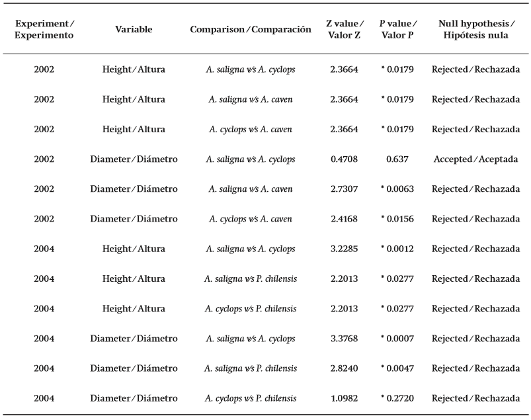
Task: Select the Z value 3.2285
Action: click(344, 249)
